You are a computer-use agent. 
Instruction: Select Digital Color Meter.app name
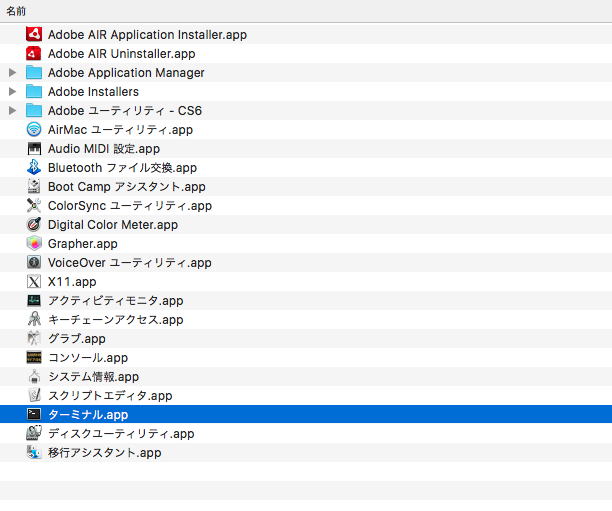(x=113, y=225)
